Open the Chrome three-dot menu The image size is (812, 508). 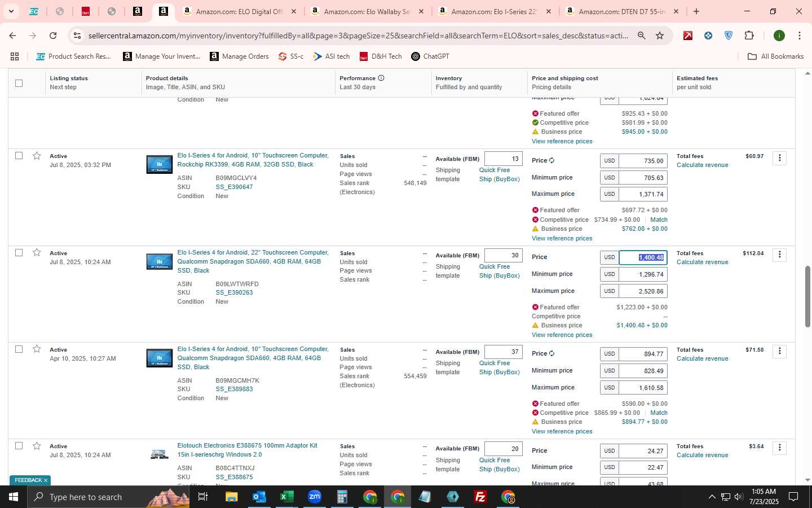click(799, 36)
